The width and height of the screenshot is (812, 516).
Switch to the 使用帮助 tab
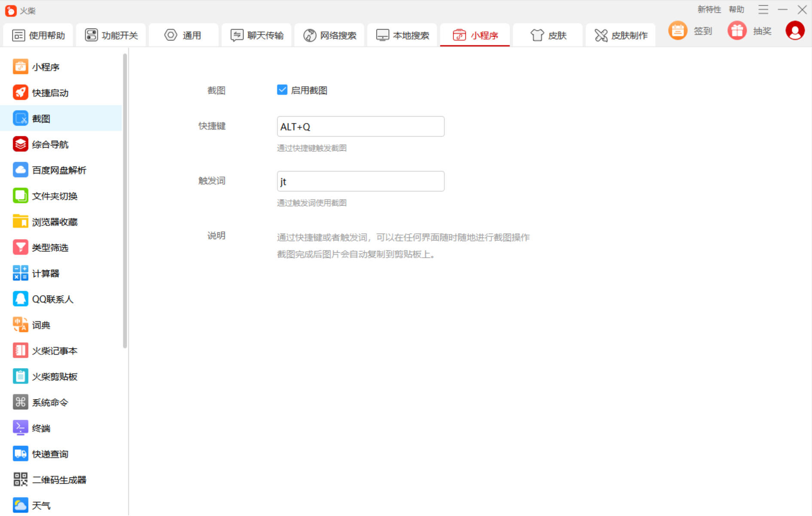pyautogui.click(x=38, y=35)
